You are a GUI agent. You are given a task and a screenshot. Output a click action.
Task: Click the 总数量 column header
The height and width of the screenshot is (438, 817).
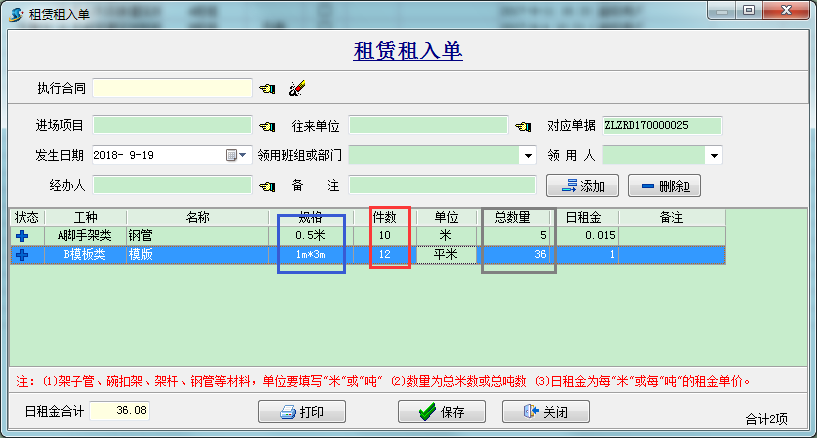tap(518, 217)
